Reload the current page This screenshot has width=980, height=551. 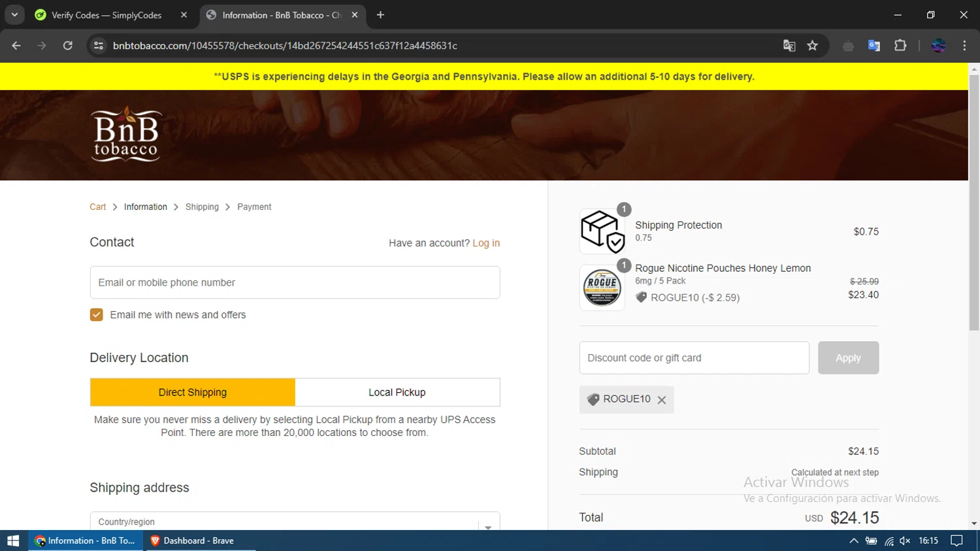(68, 46)
